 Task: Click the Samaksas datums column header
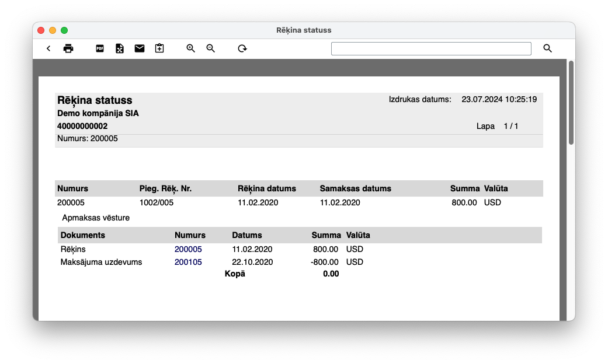click(x=355, y=188)
